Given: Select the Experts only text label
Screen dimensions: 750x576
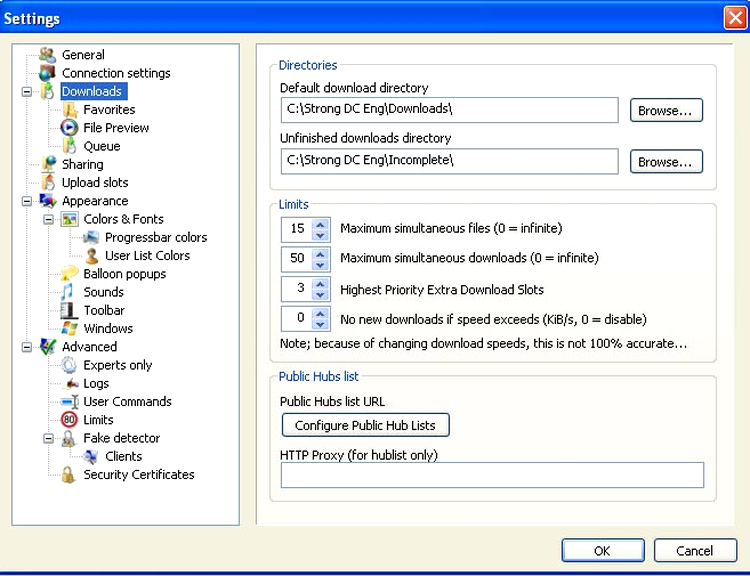Looking at the screenshot, I should point(118,365).
